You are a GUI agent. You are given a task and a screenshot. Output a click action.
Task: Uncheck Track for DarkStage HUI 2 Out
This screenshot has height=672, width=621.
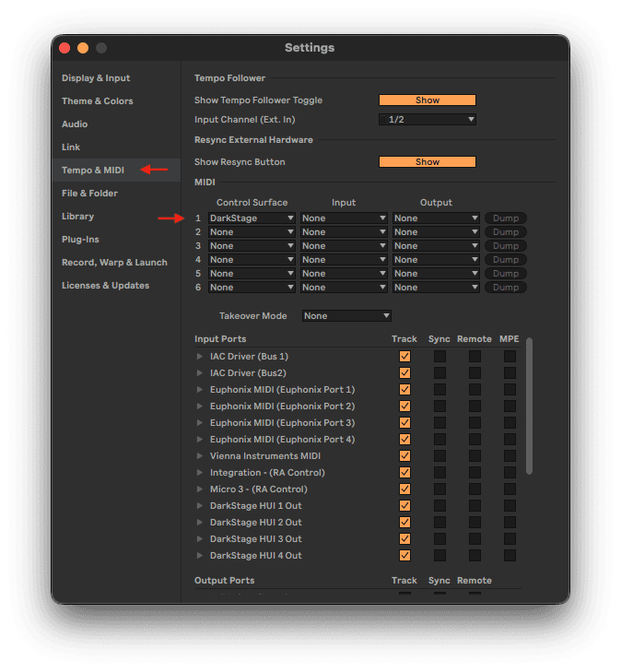(404, 522)
